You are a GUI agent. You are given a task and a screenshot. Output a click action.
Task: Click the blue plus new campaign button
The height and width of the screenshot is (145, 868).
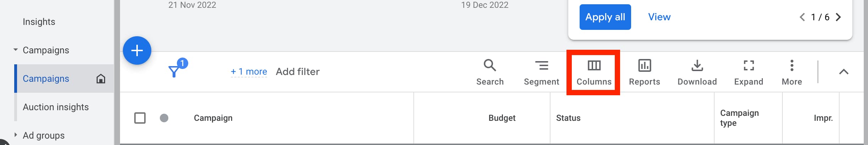click(x=137, y=50)
